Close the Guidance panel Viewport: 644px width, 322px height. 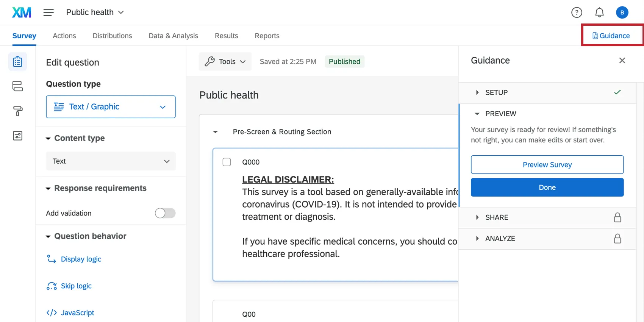pos(622,61)
